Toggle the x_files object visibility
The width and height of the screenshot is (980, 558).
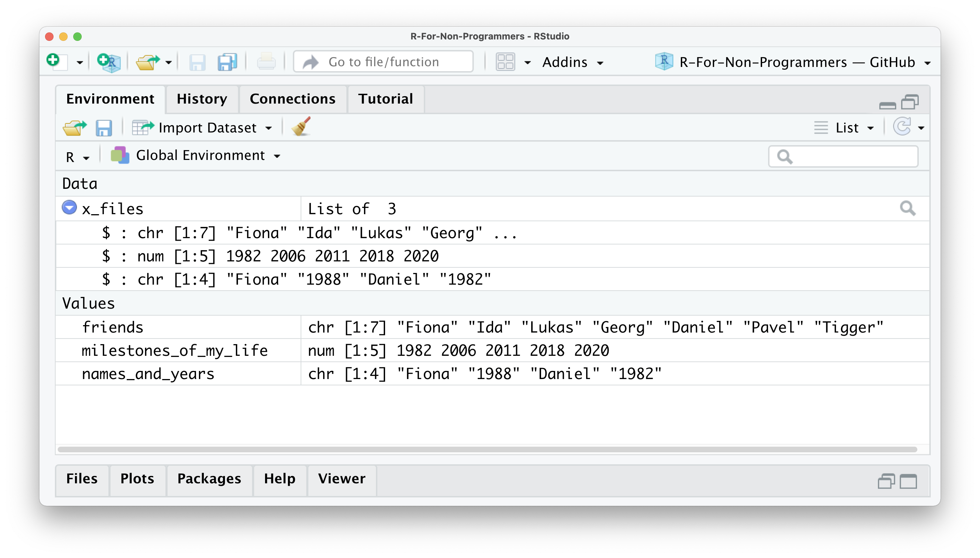point(70,208)
